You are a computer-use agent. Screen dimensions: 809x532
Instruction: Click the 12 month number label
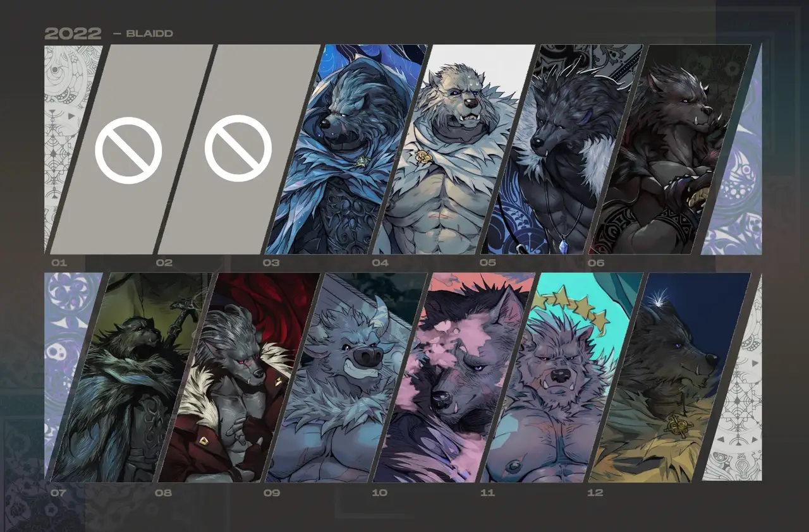[595, 492]
